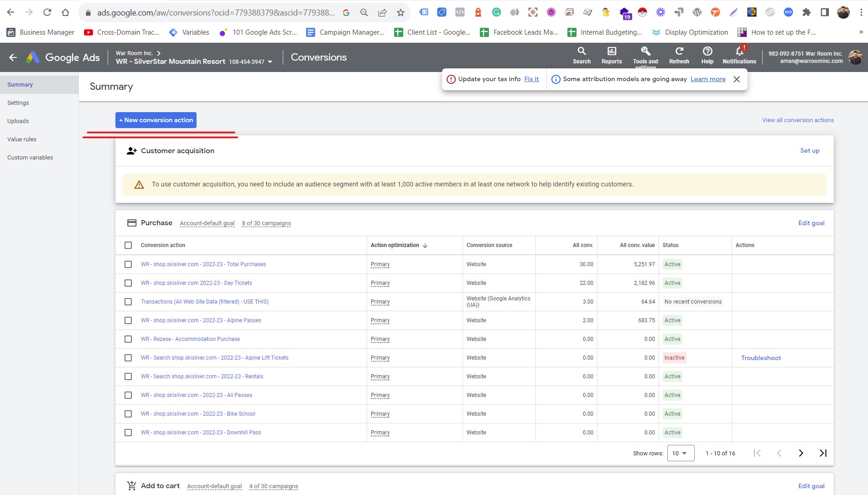The height and width of the screenshot is (495, 868).
Task: Click Troubleshoot link for the inactive conversion
Action: click(761, 358)
